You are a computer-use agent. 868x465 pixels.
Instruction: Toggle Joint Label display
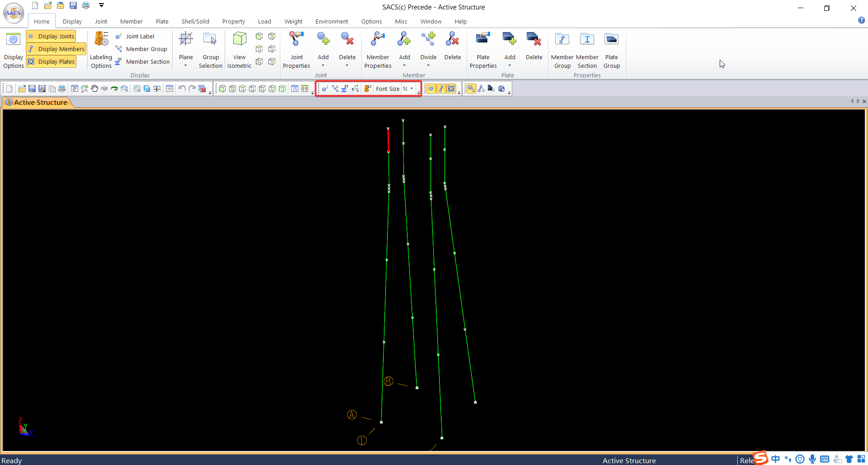click(x=135, y=36)
